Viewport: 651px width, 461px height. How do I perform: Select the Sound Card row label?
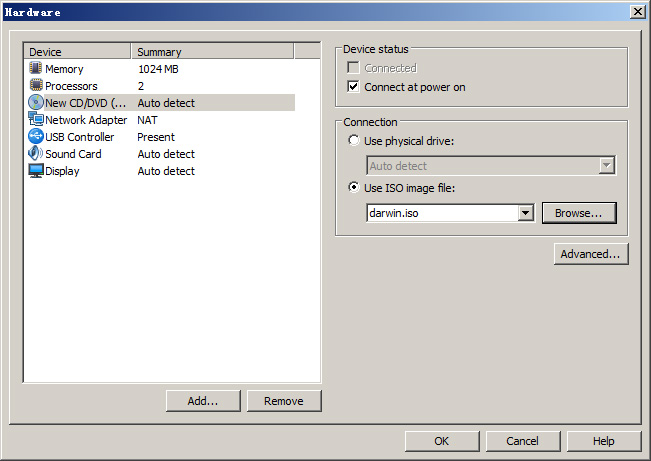point(73,154)
